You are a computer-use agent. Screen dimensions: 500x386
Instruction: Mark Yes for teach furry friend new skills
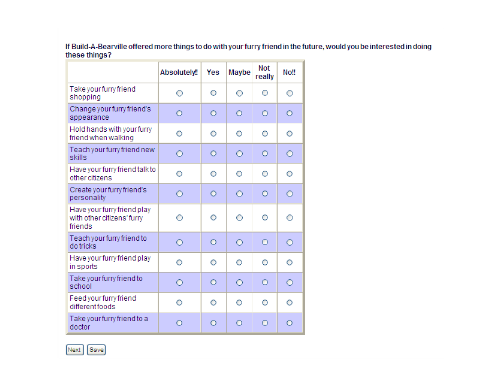coord(213,154)
